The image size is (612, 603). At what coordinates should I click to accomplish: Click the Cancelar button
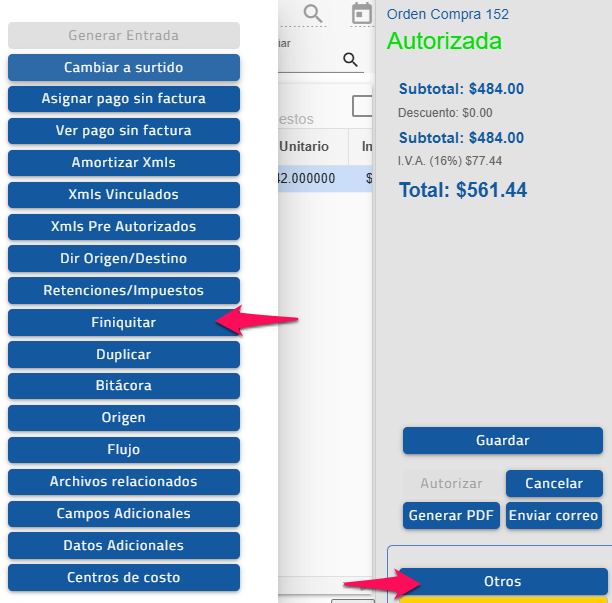click(554, 483)
